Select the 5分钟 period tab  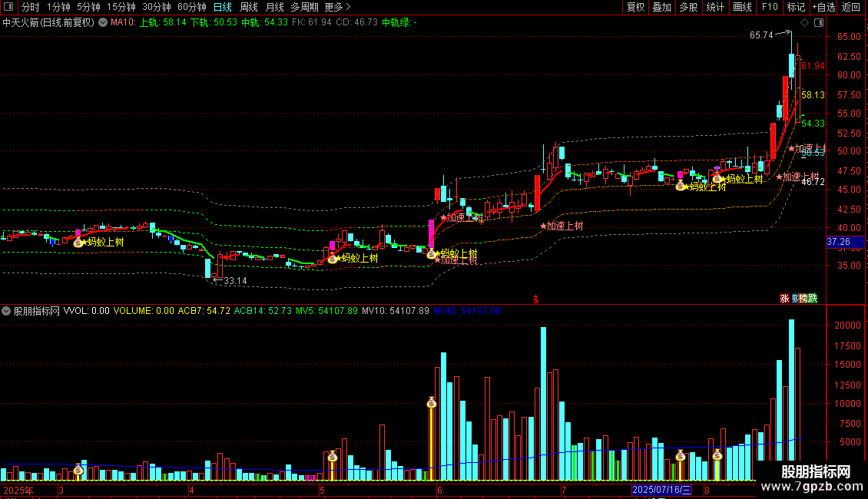click(88, 7)
